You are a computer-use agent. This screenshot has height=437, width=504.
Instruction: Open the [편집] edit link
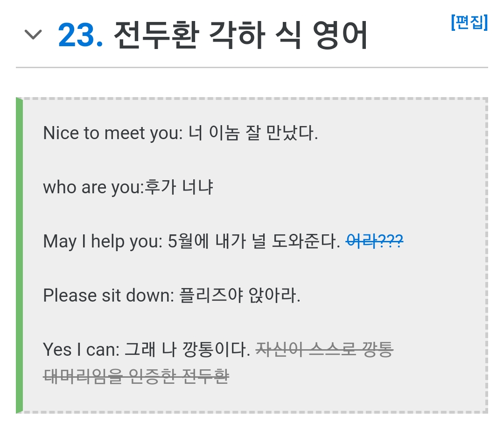click(469, 22)
